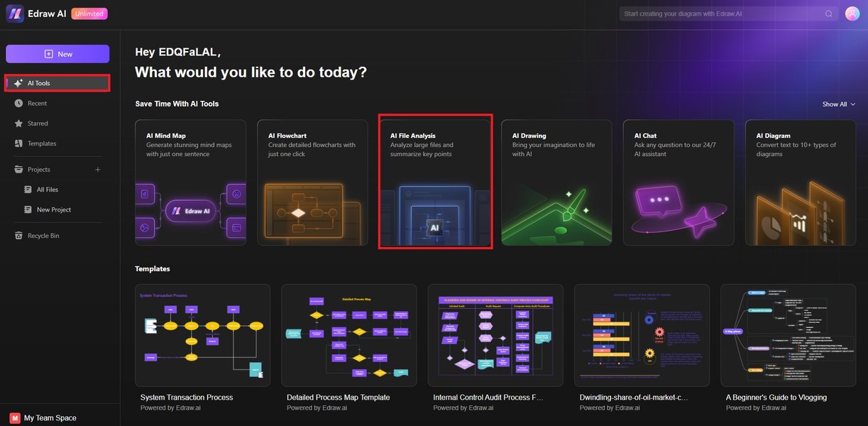
Task: Click the Edraw AI logo icon
Action: tap(15, 13)
